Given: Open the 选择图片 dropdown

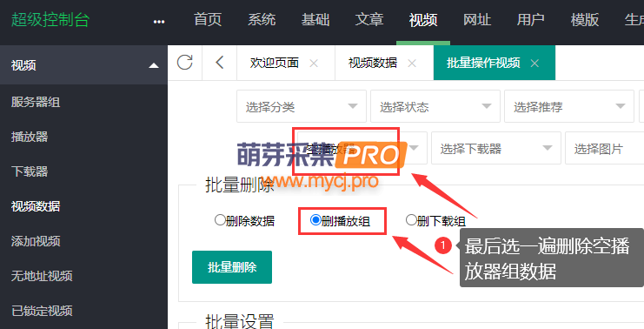Looking at the screenshot, I should 605,148.
